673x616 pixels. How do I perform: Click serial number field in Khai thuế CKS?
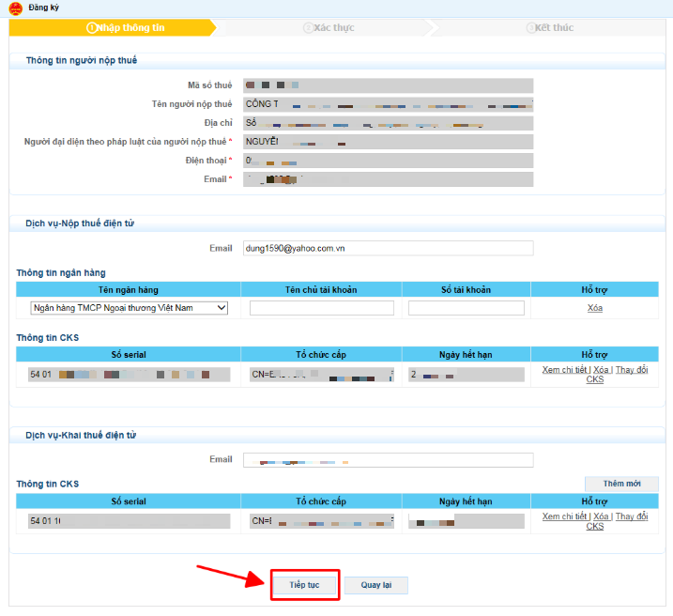pos(129,521)
